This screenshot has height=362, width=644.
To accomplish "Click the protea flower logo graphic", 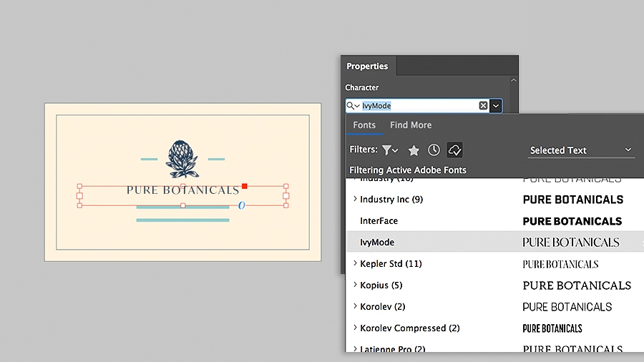I will (x=182, y=160).
